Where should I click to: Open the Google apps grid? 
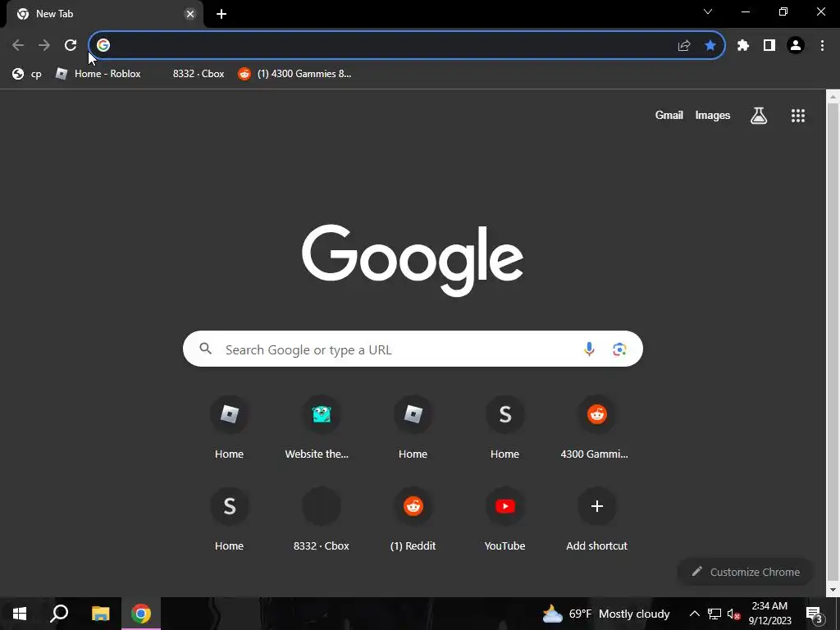tap(798, 115)
